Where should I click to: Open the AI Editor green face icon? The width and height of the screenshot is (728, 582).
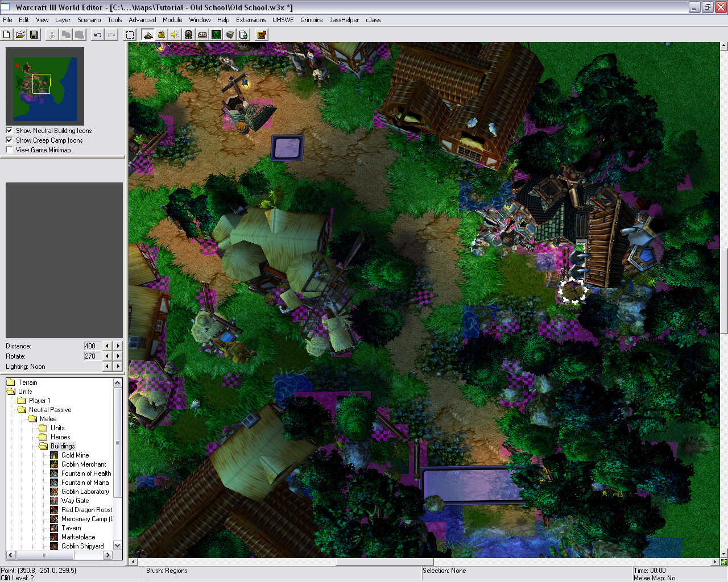(216, 35)
